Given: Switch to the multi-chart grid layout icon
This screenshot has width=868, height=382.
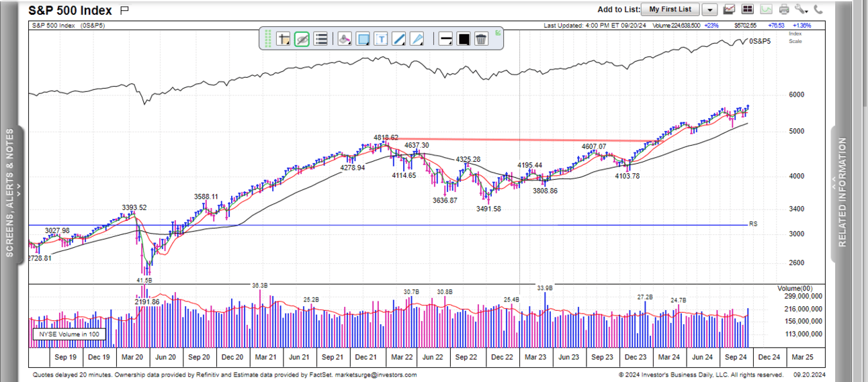Looking at the screenshot, I should coord(748,9).
